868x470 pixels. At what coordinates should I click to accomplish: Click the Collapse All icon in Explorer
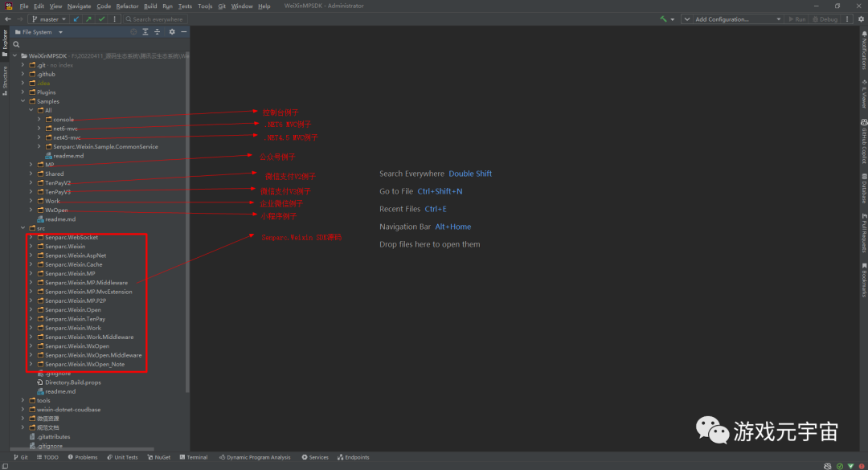point(158,32)
